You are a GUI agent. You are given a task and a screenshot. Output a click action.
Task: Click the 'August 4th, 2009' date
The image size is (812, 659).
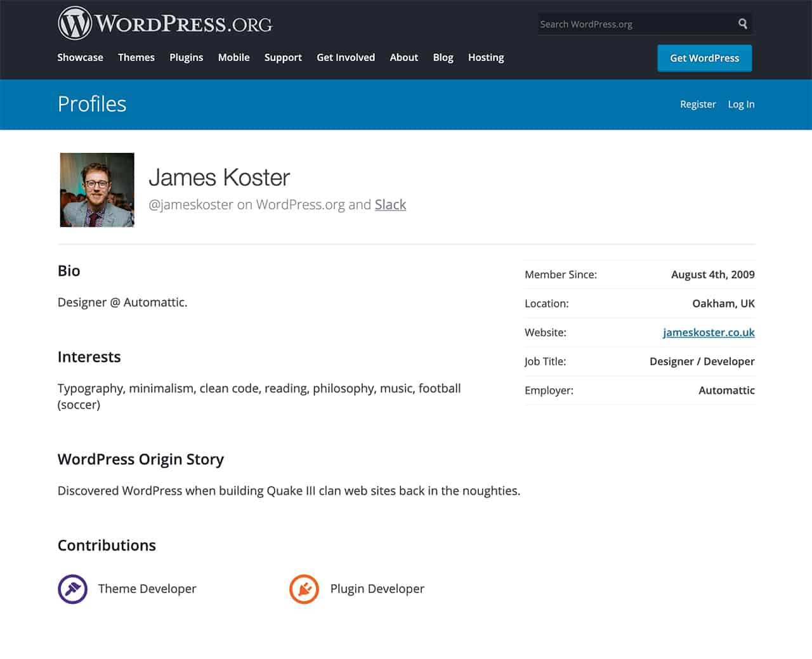[713, 275]
